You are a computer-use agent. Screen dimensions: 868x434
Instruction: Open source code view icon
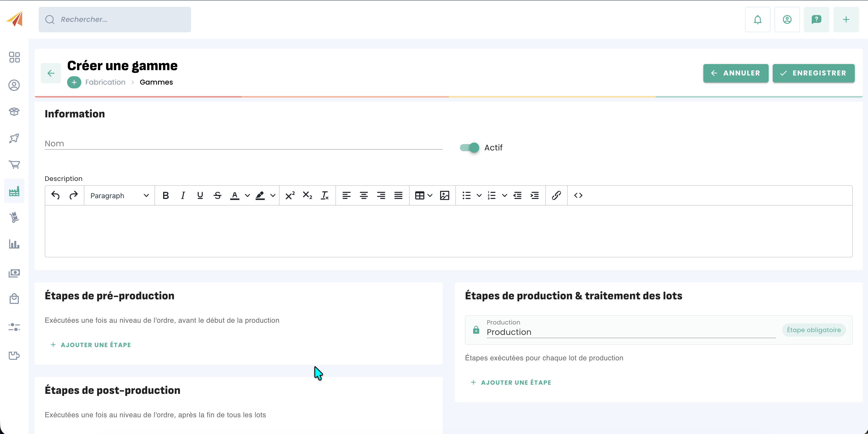578,195
